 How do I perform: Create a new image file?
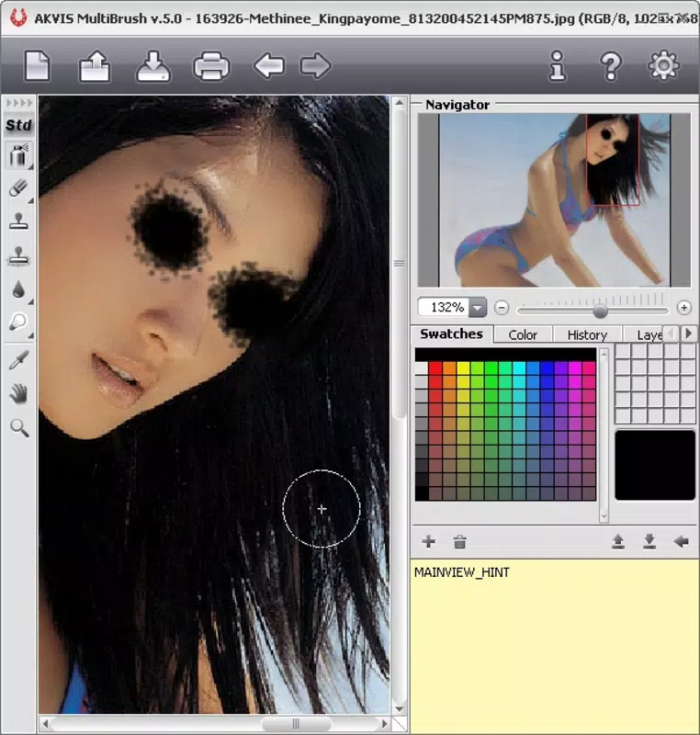(x=37, y=65)
